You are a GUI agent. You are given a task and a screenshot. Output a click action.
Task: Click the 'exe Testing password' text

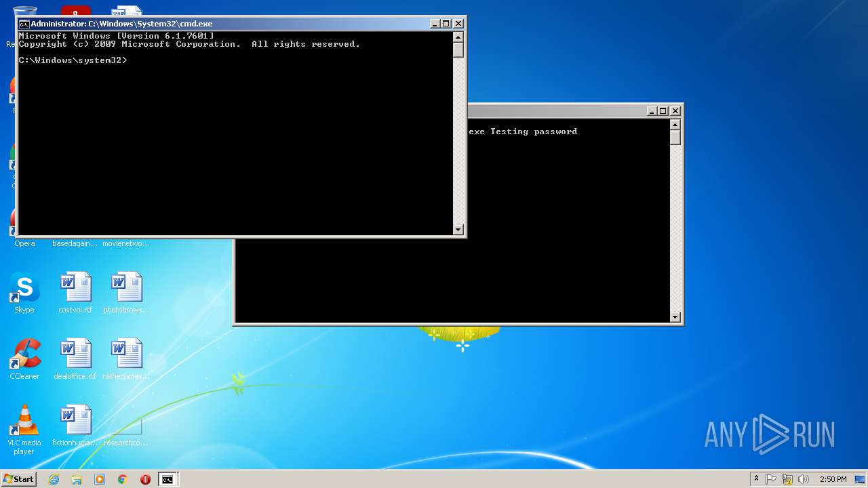click(x=523, y=131)
